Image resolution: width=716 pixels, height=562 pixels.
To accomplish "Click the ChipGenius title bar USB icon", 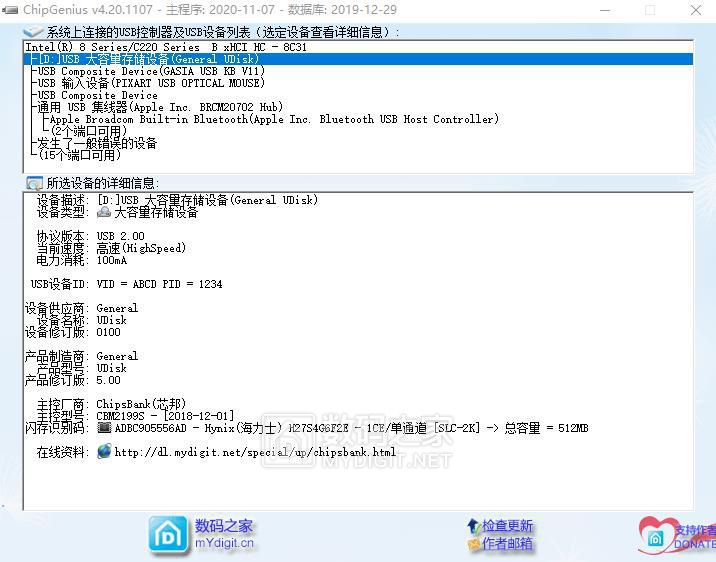I will pyautogui.click(x=10, y=10).
